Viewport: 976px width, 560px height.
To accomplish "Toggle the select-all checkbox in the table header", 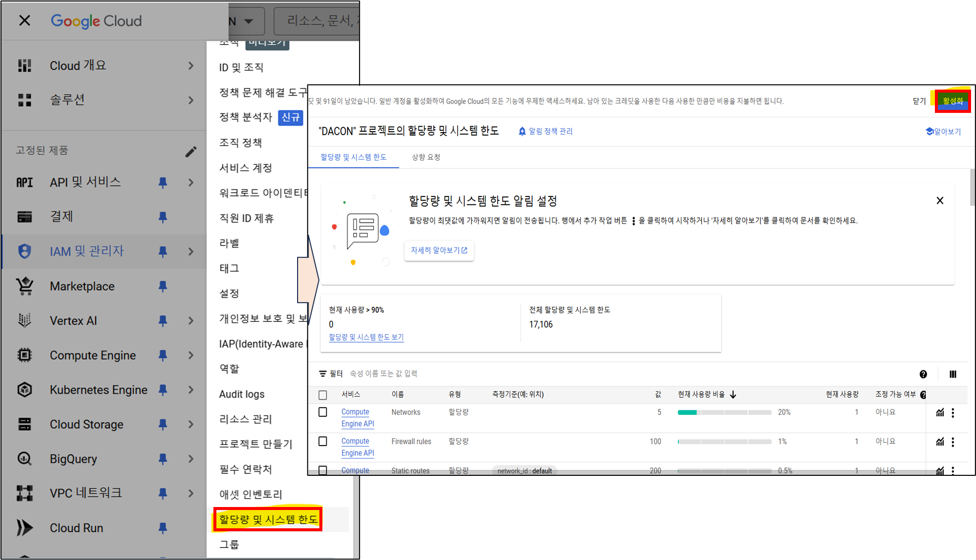I will tap(323, 395).
